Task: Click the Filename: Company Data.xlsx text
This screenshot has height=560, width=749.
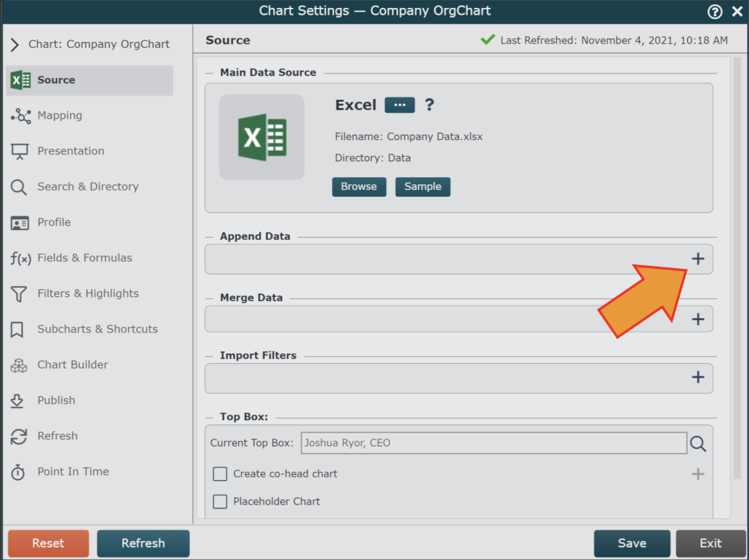Action: click(x=409, y=137)
